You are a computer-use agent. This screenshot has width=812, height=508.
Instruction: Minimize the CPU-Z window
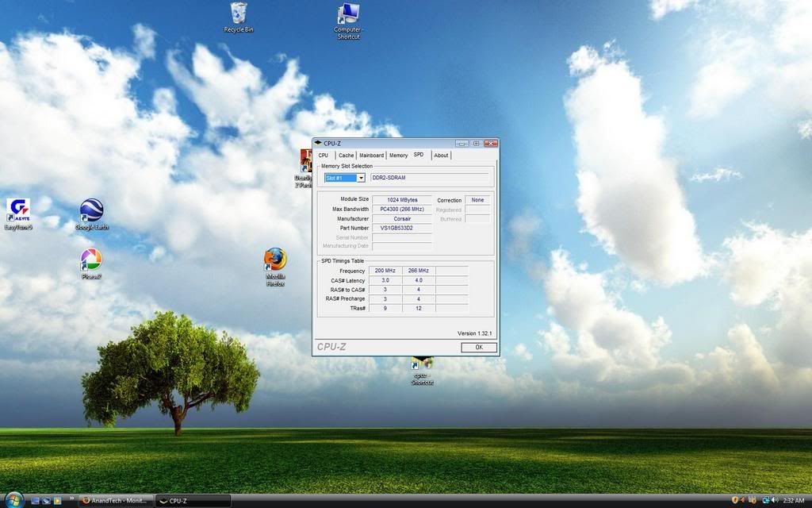tap(462, 143)
